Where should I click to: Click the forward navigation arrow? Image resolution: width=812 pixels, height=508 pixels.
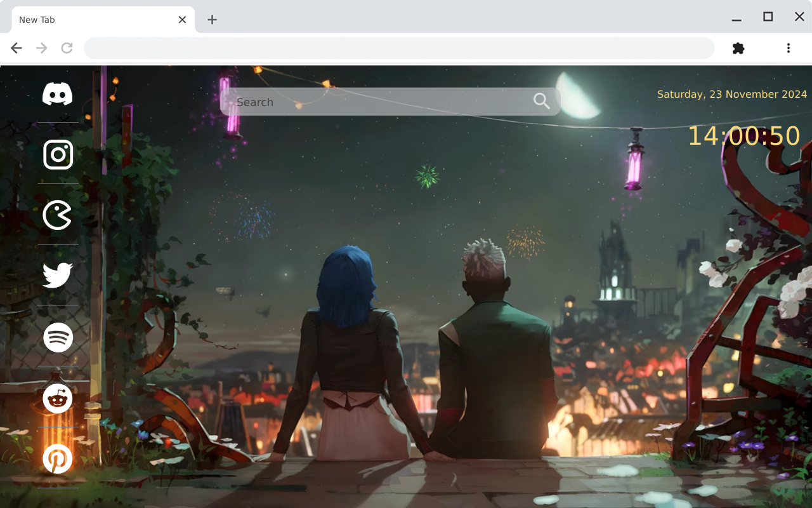tap(41, 48)
